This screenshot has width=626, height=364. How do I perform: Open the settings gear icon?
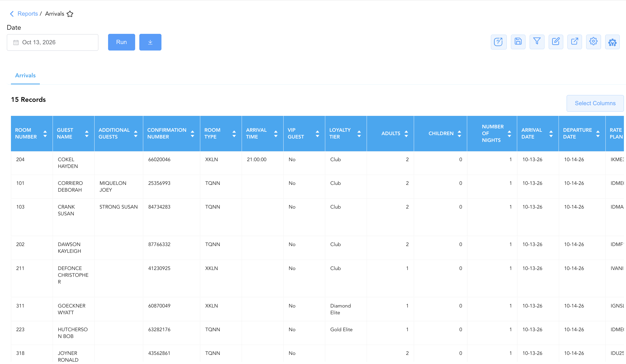[593, 42]
